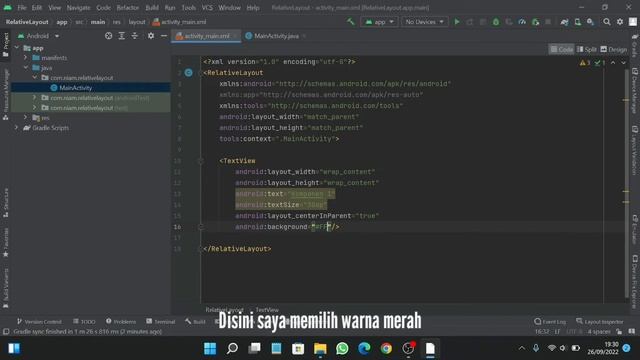
Task: Switch editor to Code view
Action: click(562, 49)
